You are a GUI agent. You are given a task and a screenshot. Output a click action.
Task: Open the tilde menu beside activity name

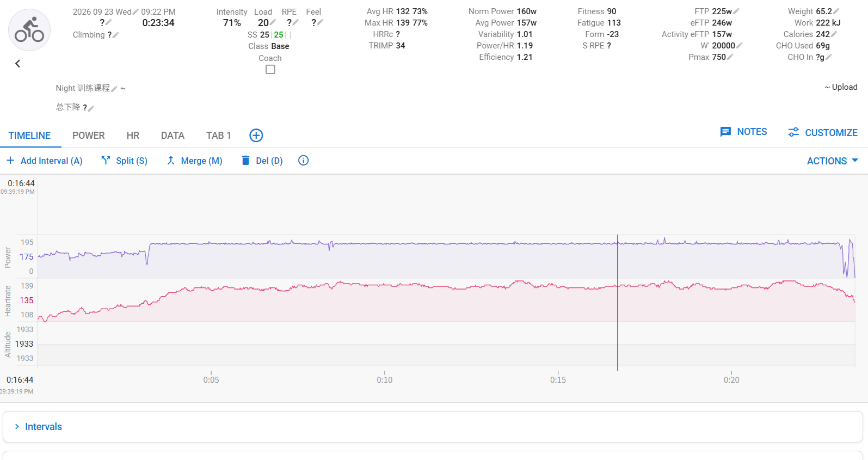tap(123, 88)
